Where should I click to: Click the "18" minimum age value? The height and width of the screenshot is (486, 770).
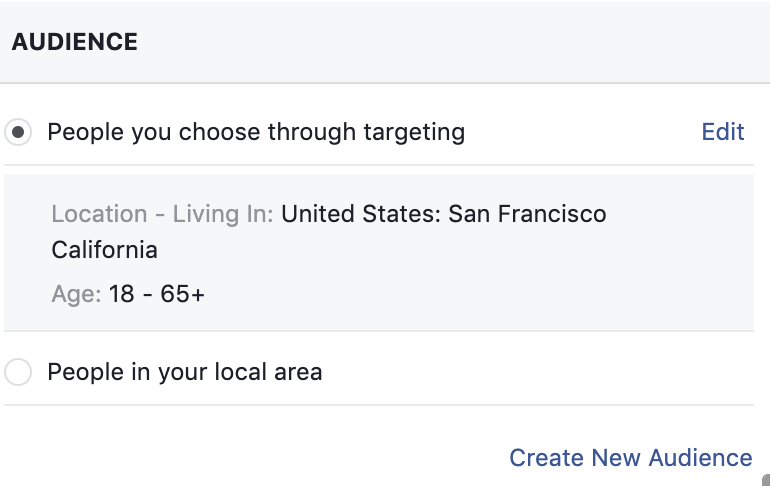(121, 294)
